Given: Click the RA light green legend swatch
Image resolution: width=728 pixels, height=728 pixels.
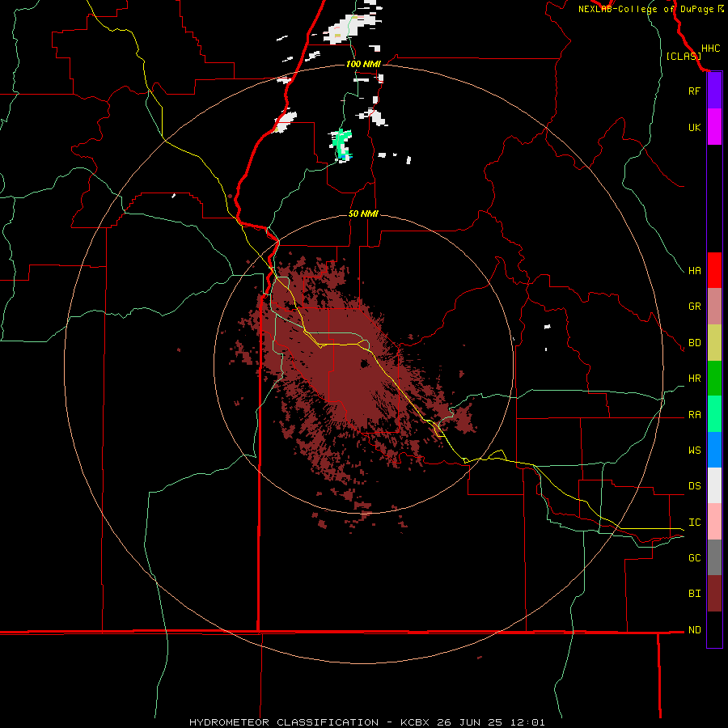Looking at the screenshot, I should tap(714, 414).
